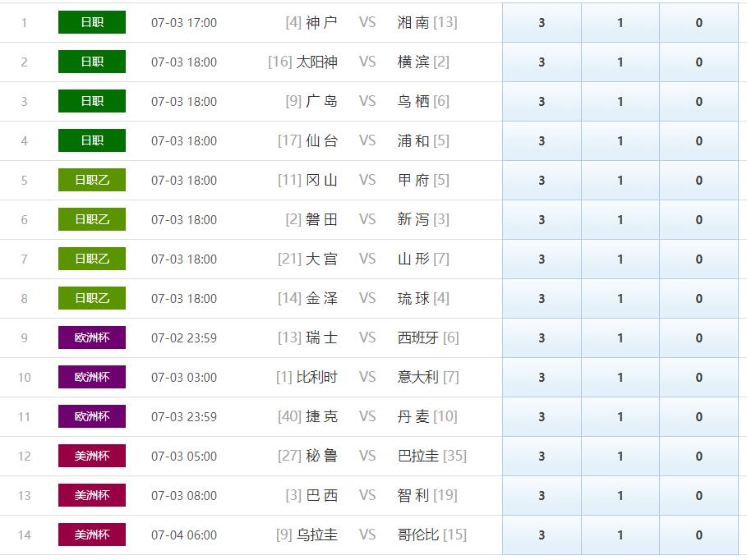Pick draw option 1 for 广岛 vs 鸟栖
The width and height of the screenshot is (747, 560).
(620, 102)
